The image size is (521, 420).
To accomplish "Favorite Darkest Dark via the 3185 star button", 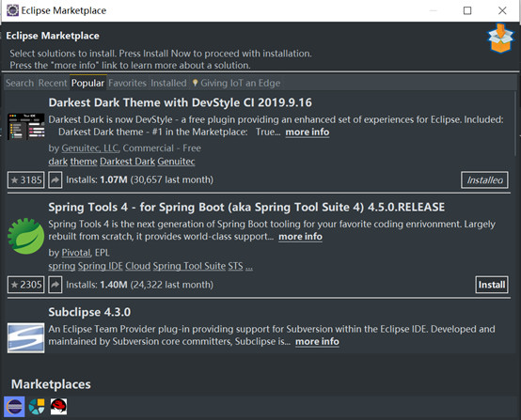I will 26,180.
